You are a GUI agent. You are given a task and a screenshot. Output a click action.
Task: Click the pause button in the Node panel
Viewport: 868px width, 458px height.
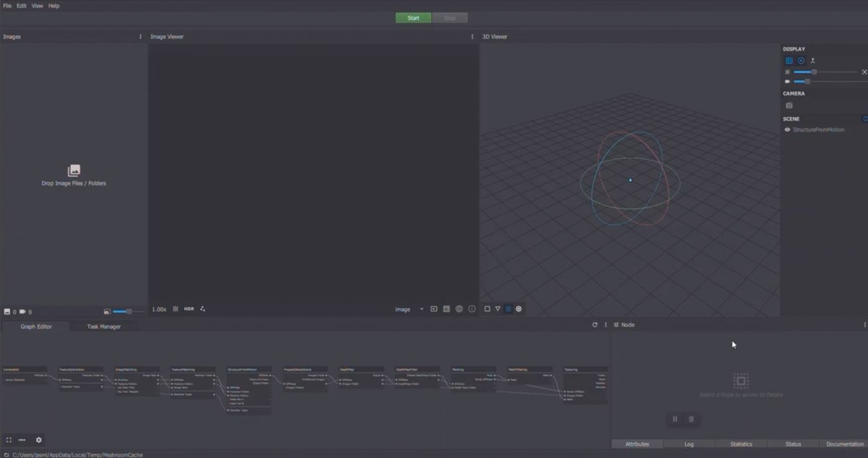674,419
